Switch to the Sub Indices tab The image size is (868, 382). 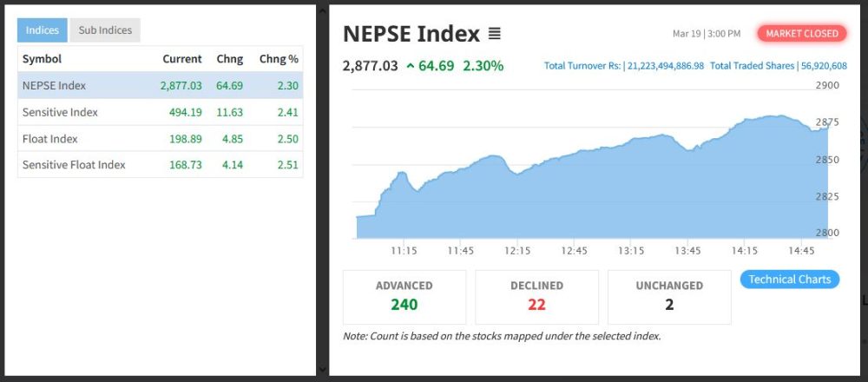(105, 30)
